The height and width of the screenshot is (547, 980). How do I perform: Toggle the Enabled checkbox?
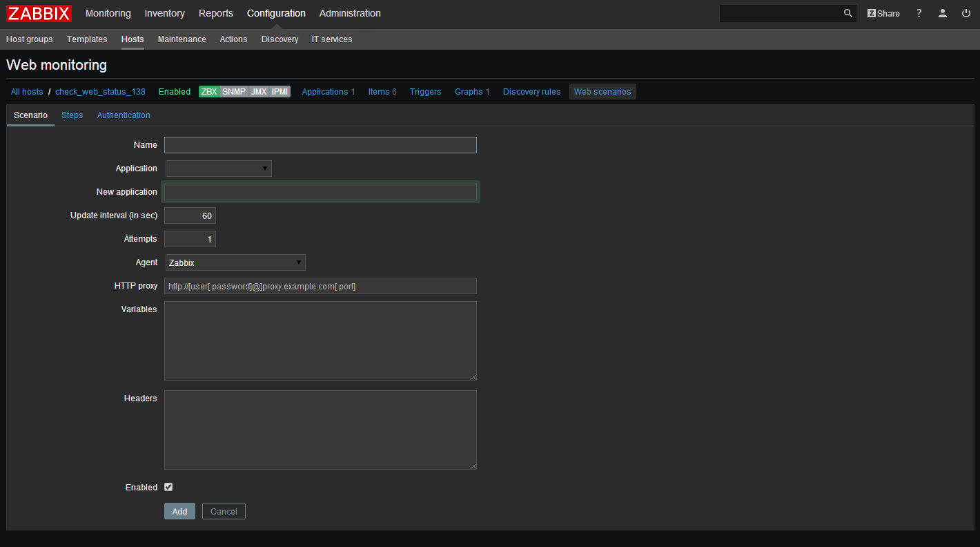point(168,487)
